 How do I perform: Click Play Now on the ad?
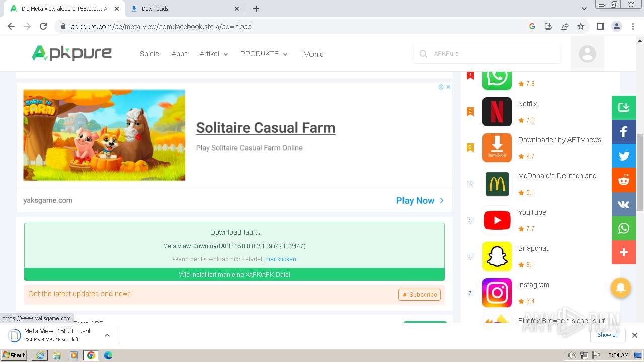click(x=420, y=200)
